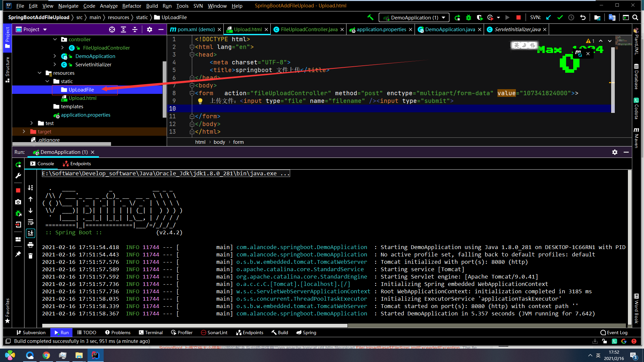Open the Project Structure dialog icon
644x362 pixels.
(597, 17)
